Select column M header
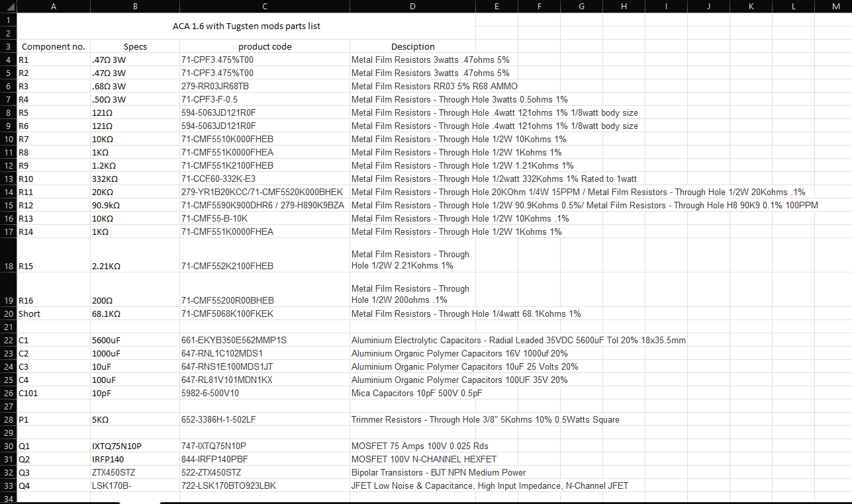This screenshot has height=504, width=852. click(835, 6)
